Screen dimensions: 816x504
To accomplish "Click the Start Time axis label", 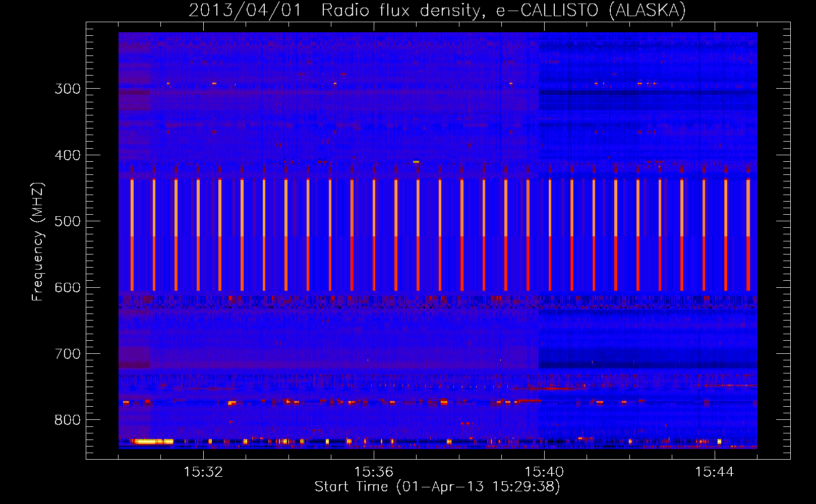I will click(x=437, y=486).
